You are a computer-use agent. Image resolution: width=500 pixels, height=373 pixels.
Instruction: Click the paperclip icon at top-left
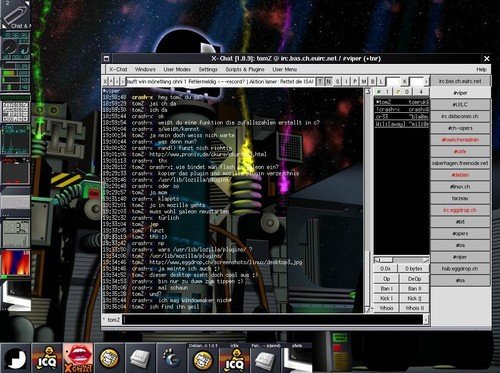pyautogui.click(x=16, y=15)
